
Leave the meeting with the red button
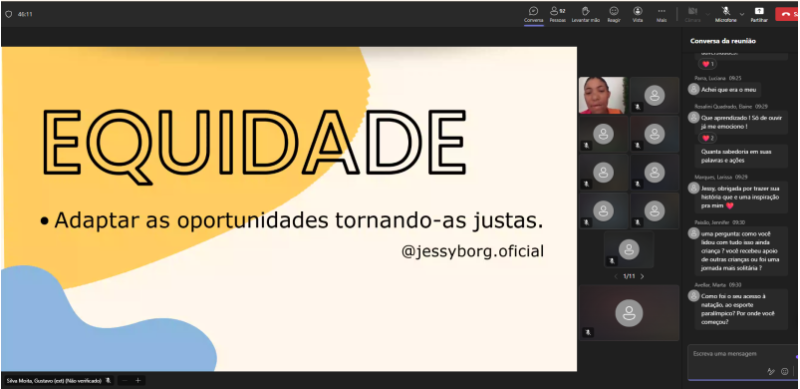coord(787,14)
